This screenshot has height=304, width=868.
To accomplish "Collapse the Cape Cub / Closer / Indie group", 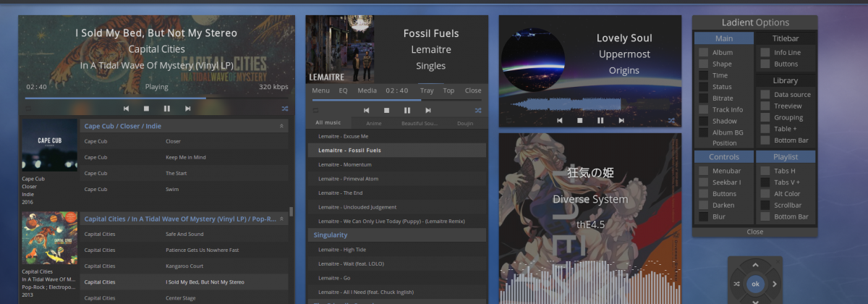I will pos(281,126).
